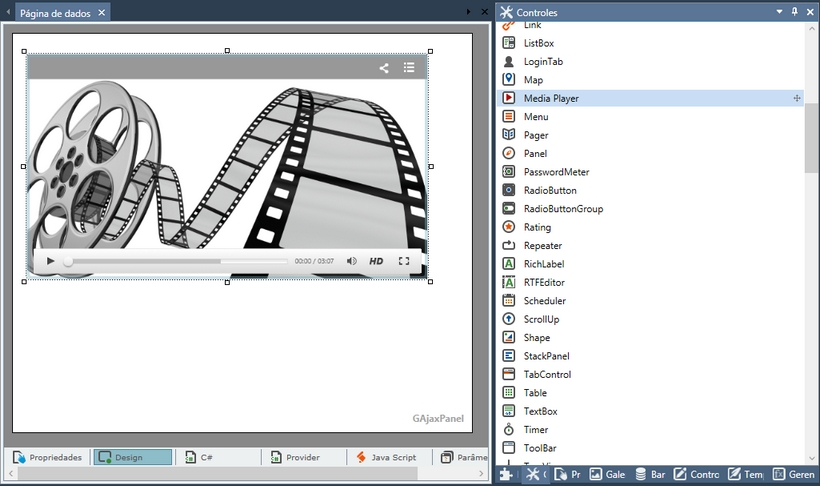Mute the video with the speaker icon
This screenshot has height=486, width=820.
352,261
